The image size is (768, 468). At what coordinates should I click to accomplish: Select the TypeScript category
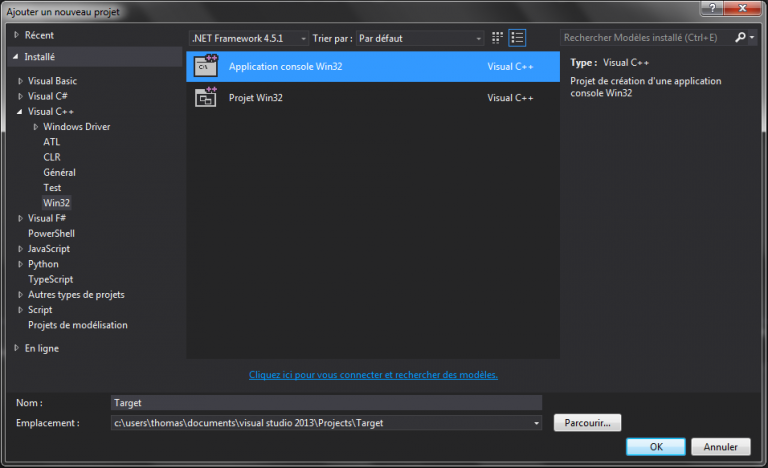50,279
